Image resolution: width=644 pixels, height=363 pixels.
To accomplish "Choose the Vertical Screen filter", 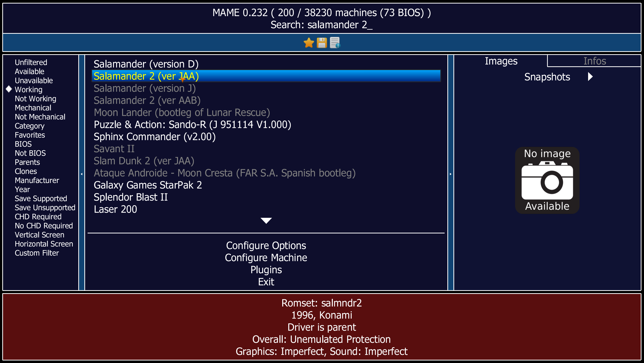I will click(40, 235).
